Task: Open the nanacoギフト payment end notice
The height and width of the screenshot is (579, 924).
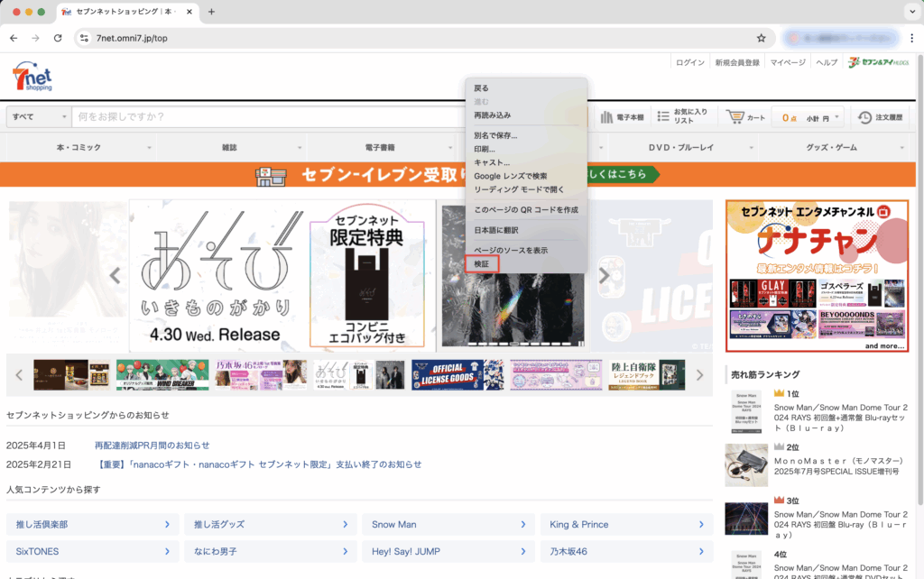Action: tap(259, 464)
